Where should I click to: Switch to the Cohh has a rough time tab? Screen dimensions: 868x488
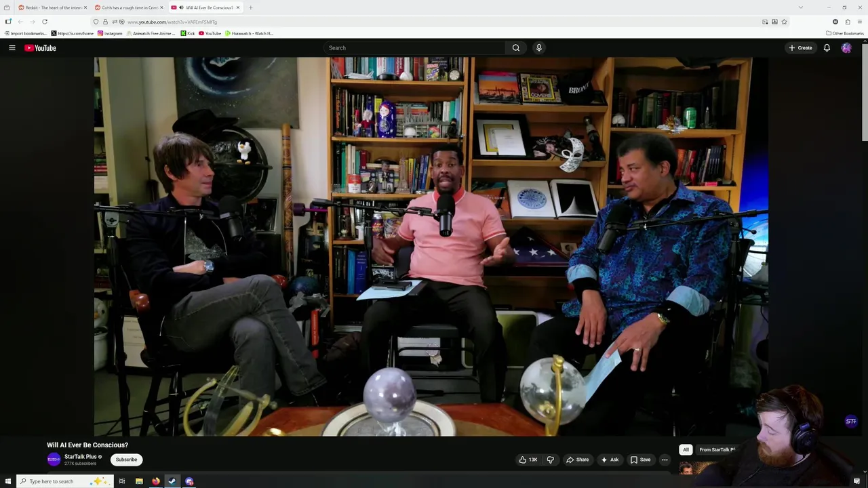pyautogui.click(x=127, y=7)
